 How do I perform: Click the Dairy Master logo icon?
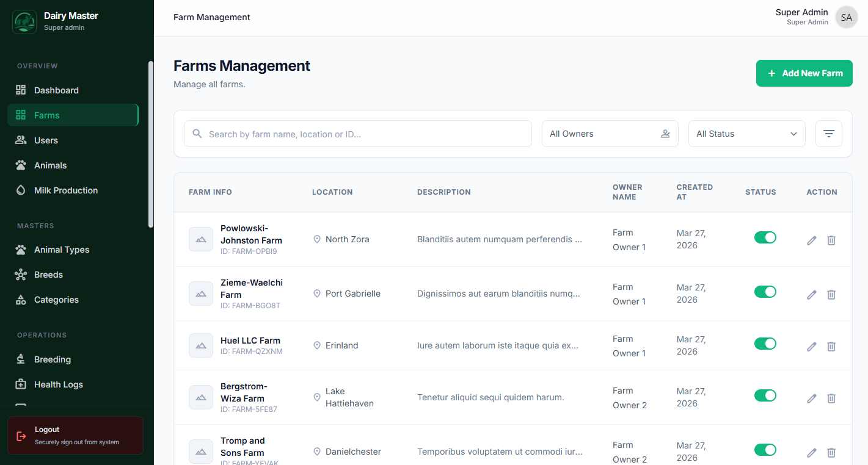(24, 22)
